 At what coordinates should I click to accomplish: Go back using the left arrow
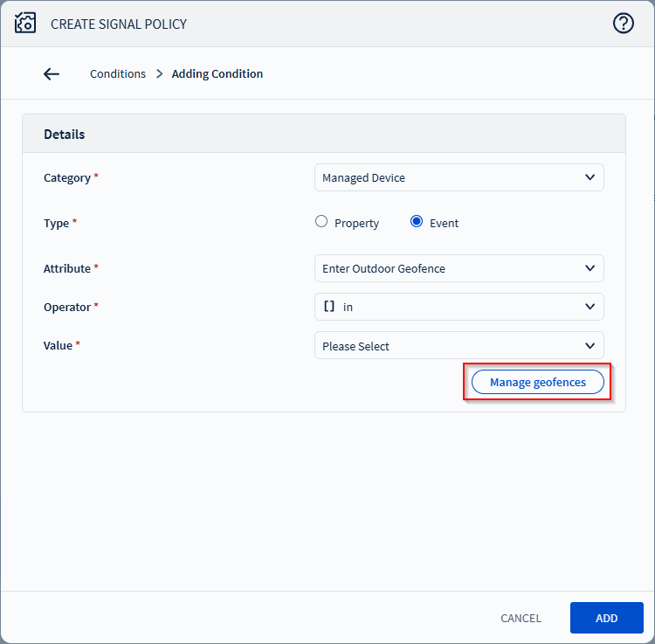point(52,74)
